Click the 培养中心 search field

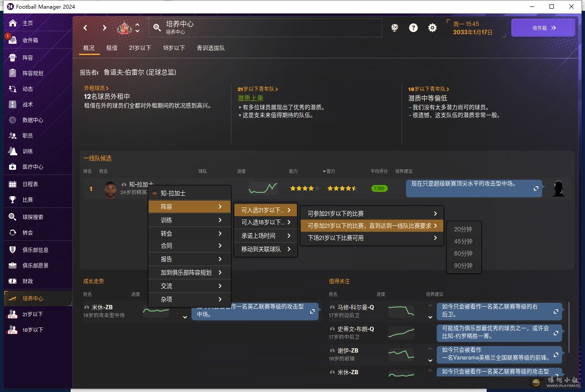click(x=266, y=28)
